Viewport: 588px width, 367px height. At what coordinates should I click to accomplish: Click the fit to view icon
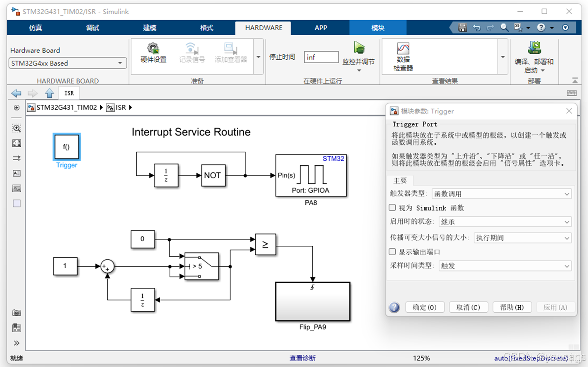tap(17, 143)
